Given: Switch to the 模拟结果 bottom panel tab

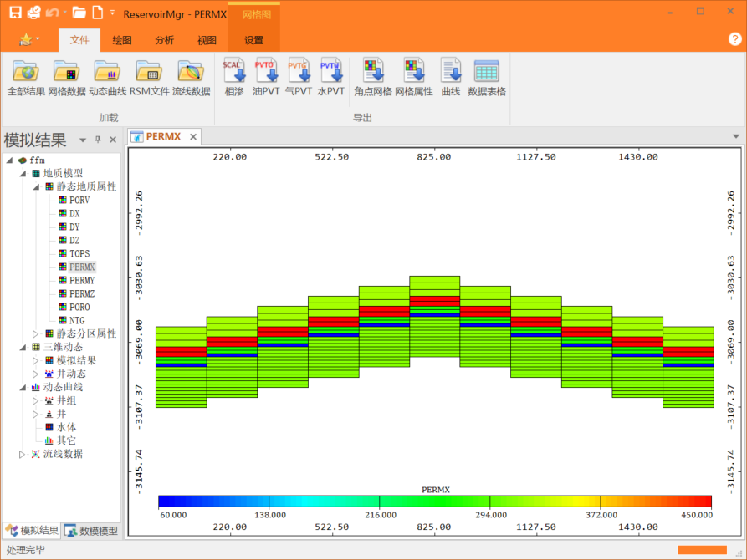Looking at the screenshot, I should 32,531.
